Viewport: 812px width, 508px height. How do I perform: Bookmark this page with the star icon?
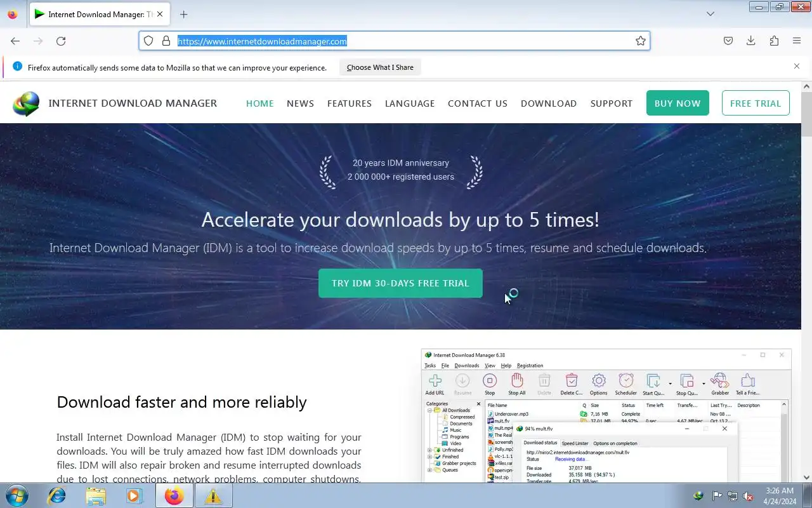[641, 41]
